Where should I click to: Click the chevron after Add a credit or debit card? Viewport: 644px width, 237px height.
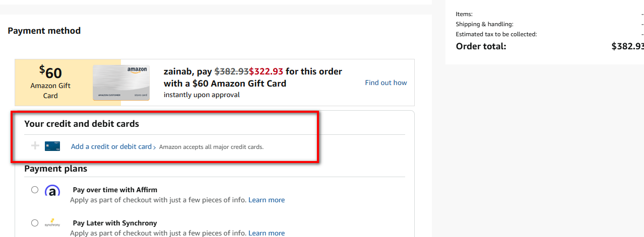pyautogui.click(x=154, y=147)
